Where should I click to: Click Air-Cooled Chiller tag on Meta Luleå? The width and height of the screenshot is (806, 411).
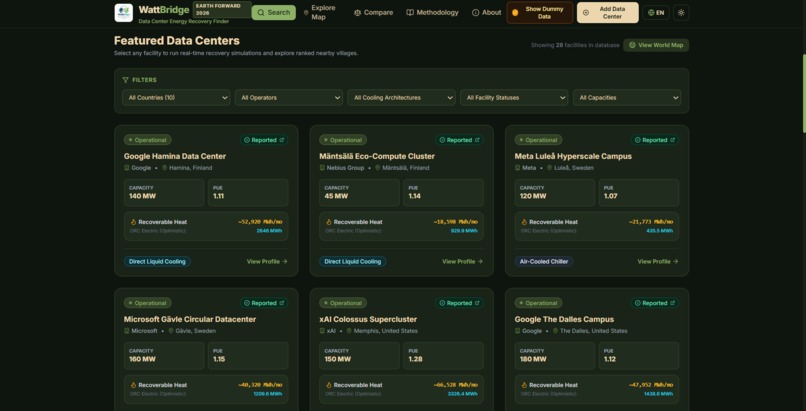coord(544,261)
